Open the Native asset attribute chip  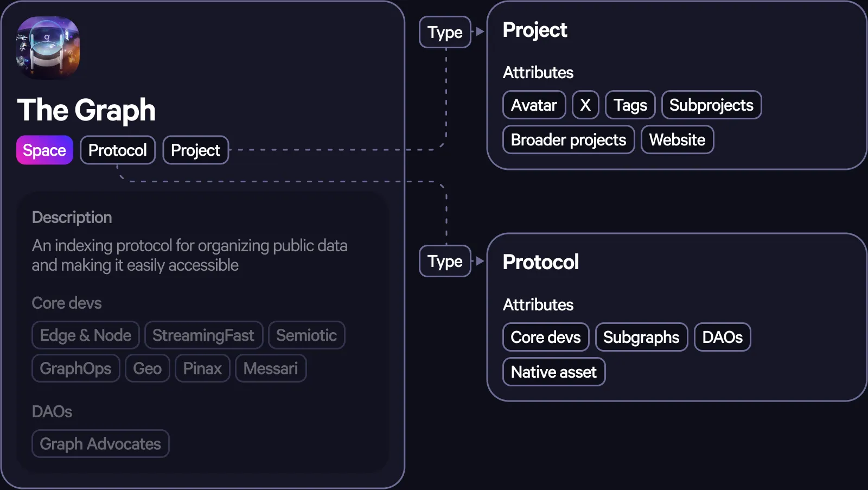(x=554, y=372)
